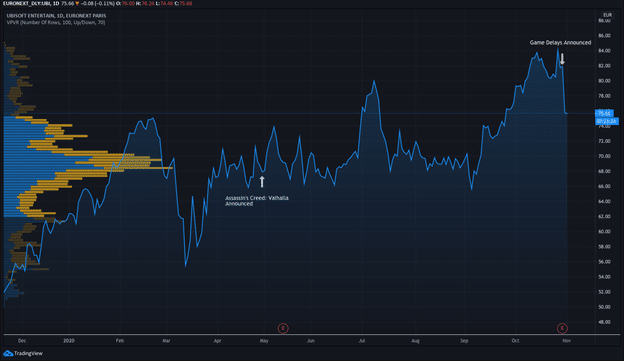624x361 pixels.
Task: Open earnings marker E near November
Action: pyautogui.click(x=562, y=328)
